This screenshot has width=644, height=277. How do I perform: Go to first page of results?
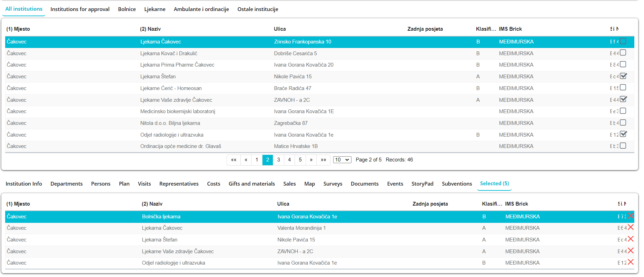coord(234,160)
